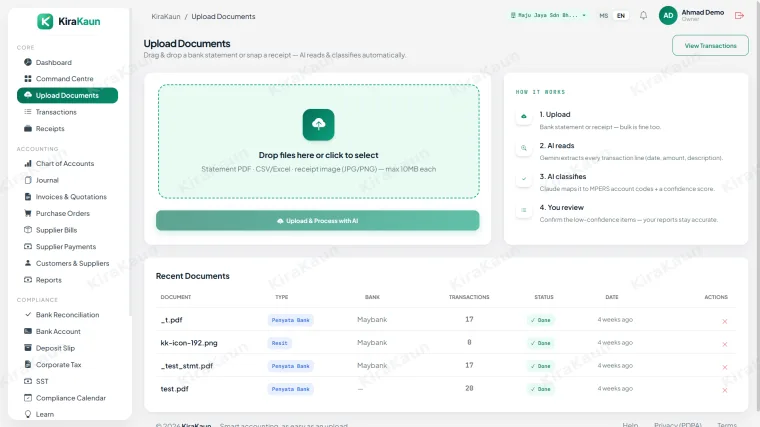Viewport: 760px width, 427px height.
Task: Open the notifications bell icon
Action: click(x=643, y=16)
